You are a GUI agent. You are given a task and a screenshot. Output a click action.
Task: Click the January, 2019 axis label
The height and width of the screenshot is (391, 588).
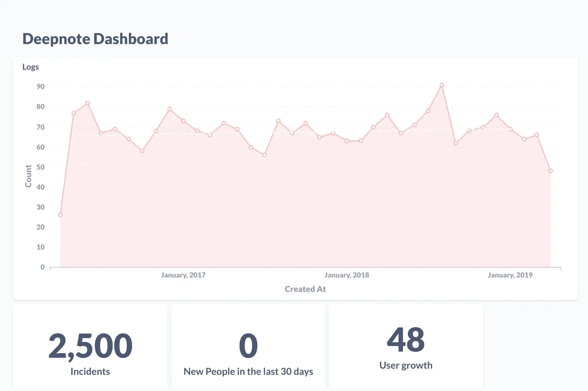[x=510, y=275]
